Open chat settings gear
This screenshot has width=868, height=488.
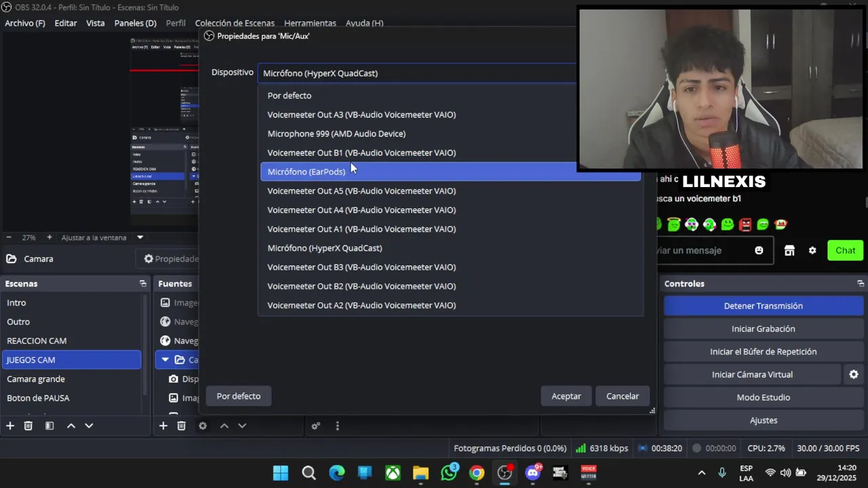[x=812, y=250]
